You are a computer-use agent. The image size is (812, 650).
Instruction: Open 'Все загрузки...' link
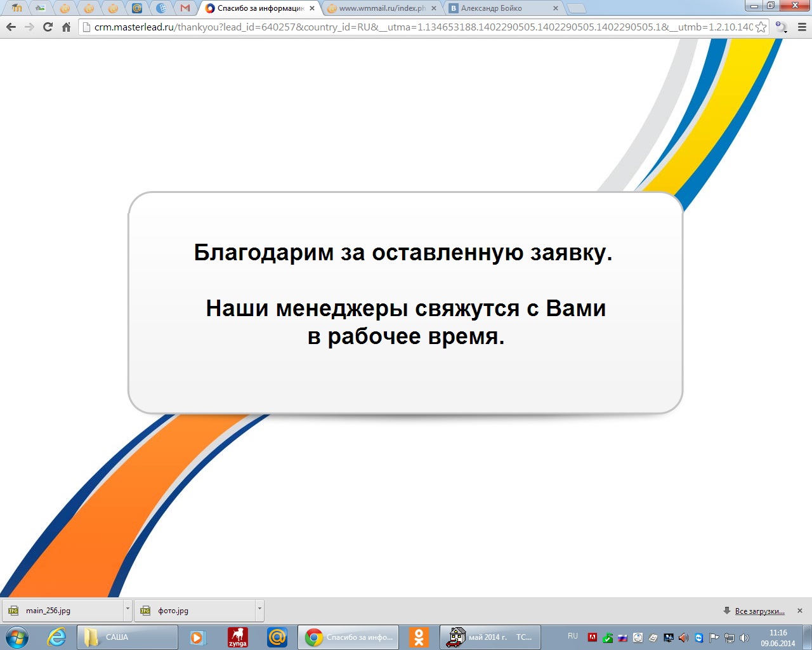click(759, 611)
